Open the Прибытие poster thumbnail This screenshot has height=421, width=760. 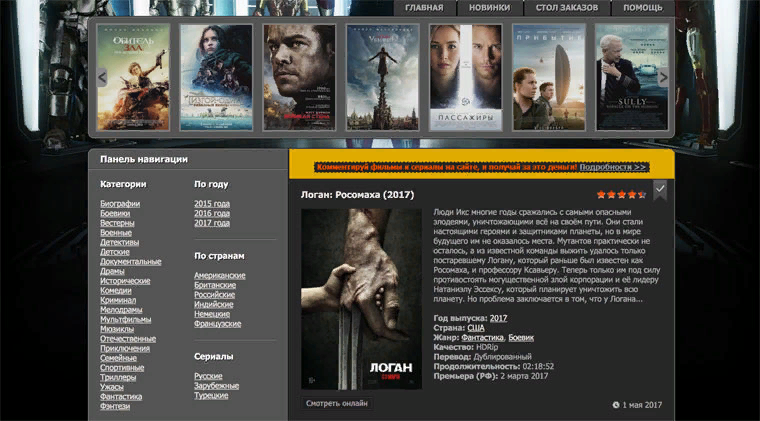click(x=549, y=78)
